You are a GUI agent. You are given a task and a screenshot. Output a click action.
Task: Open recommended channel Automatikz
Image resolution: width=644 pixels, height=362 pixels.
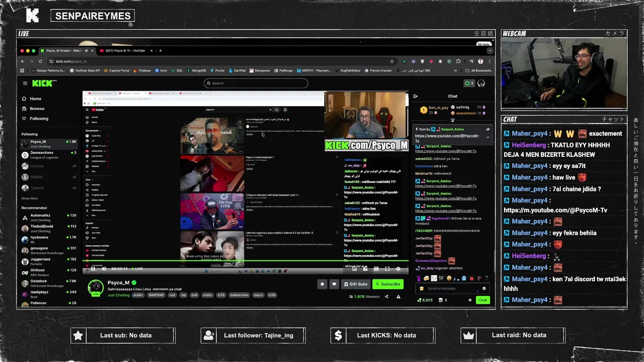tap(49, 218)
